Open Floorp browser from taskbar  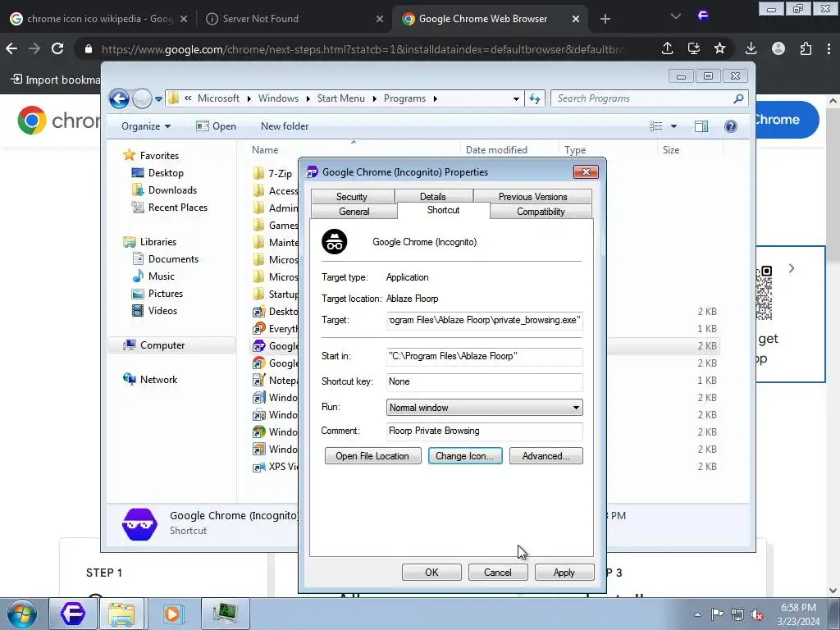[x=72, y=614]
